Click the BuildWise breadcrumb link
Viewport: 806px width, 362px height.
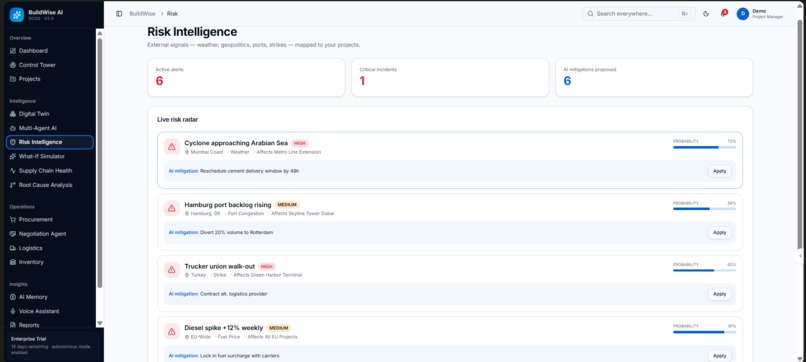click(142, 14)
